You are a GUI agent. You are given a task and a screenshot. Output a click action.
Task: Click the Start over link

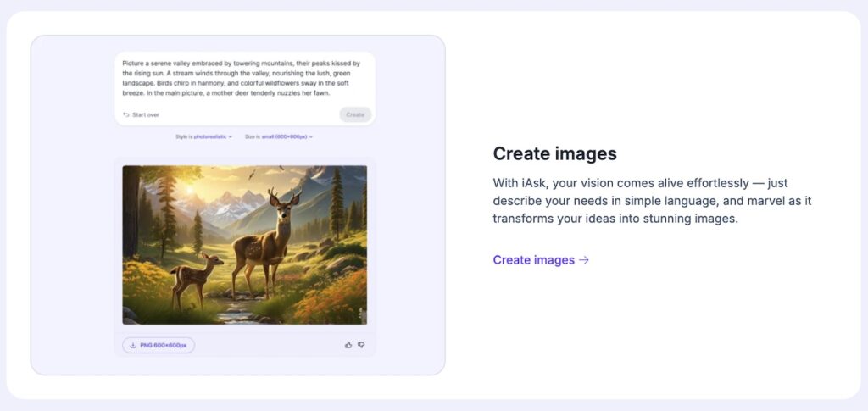(142, 114)
